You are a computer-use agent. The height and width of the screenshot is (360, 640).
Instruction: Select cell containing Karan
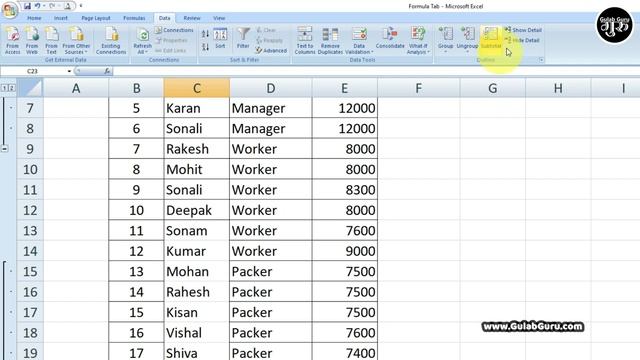coord(197,108)
